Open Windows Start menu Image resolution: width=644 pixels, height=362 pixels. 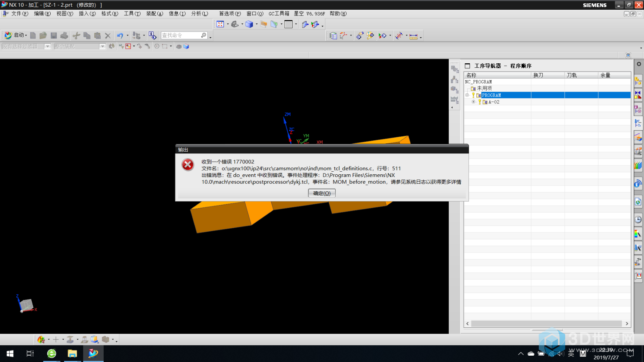click(10, 353)
